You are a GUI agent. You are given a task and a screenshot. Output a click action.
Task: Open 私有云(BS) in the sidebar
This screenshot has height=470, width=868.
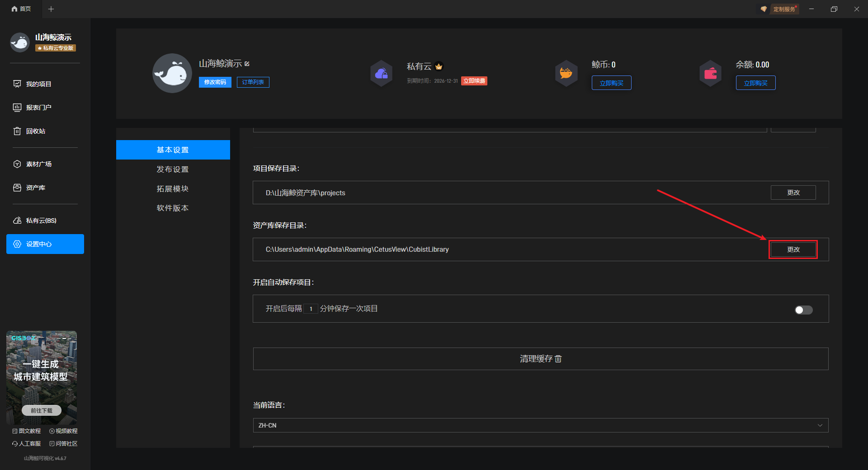click(41, 221)
